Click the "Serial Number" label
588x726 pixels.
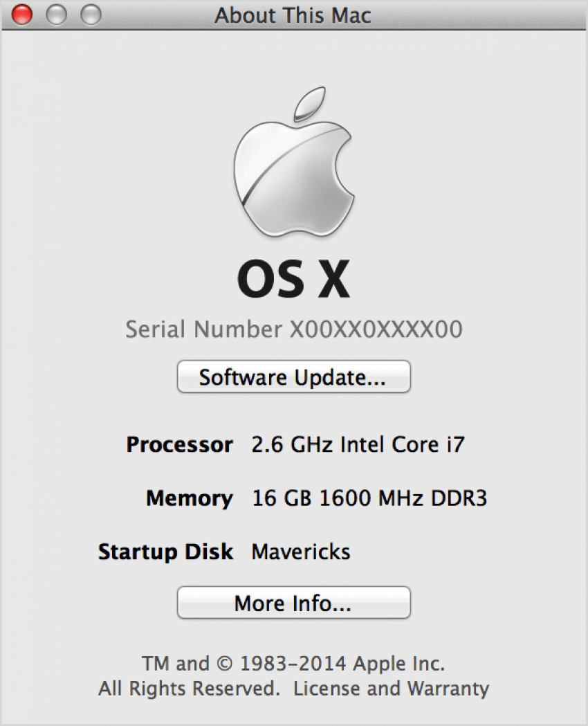tap(203, 329)
